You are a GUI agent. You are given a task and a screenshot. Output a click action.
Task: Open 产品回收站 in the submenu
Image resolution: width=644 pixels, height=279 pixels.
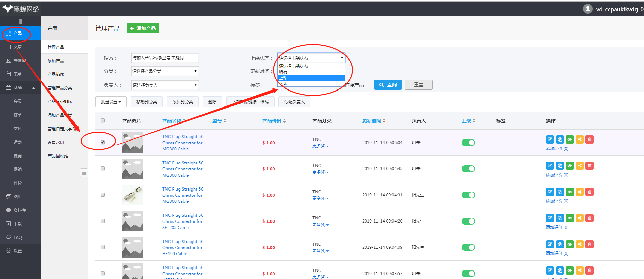click(x=58, y=156)
